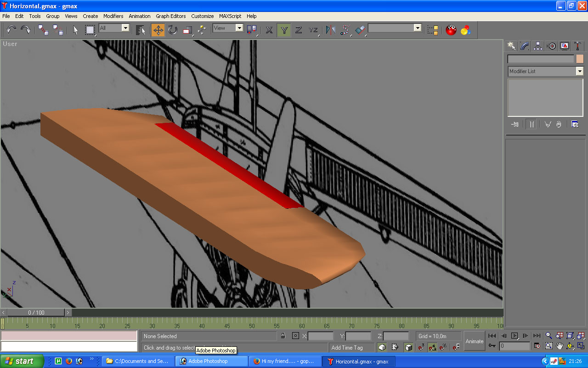Viewport: 588px width, 368px height.
Task: Toggle the Selection Lock padlock
Action: pyautogui.click(x=283, y=336)
